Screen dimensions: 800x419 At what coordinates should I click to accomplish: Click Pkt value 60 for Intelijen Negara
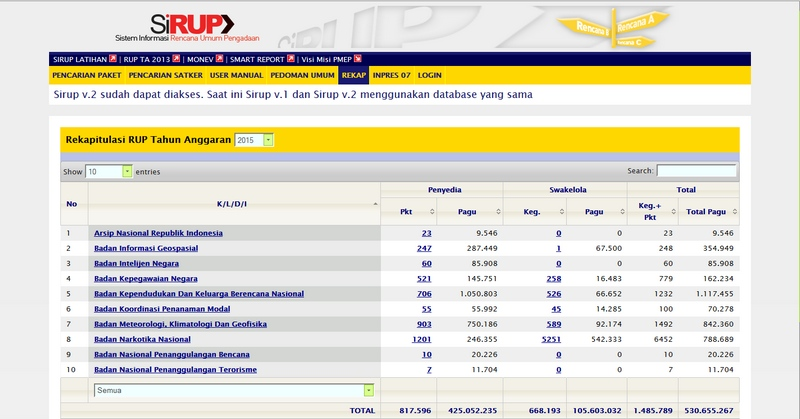[x=427, y=264]
